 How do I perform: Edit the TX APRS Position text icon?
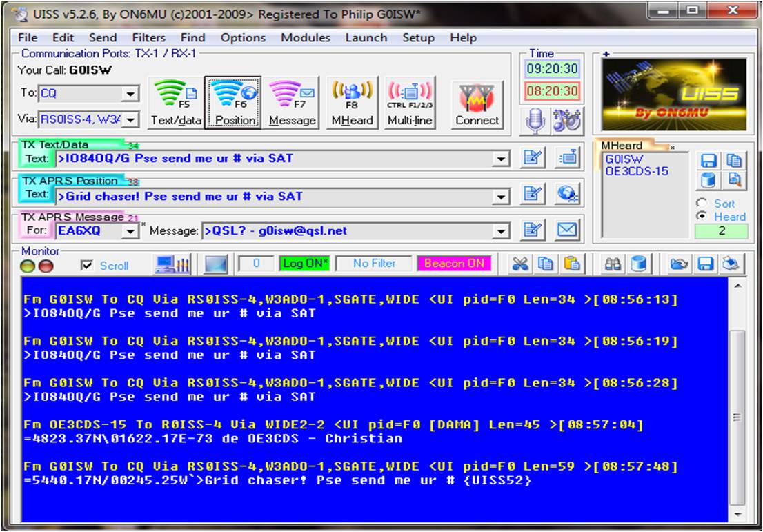click(533, 194)
